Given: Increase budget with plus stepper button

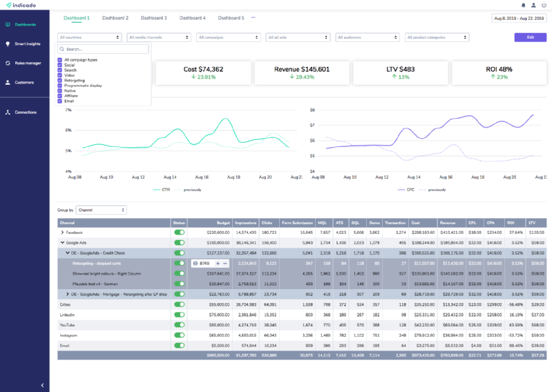Looking at the screenshot, I should 218,264.
